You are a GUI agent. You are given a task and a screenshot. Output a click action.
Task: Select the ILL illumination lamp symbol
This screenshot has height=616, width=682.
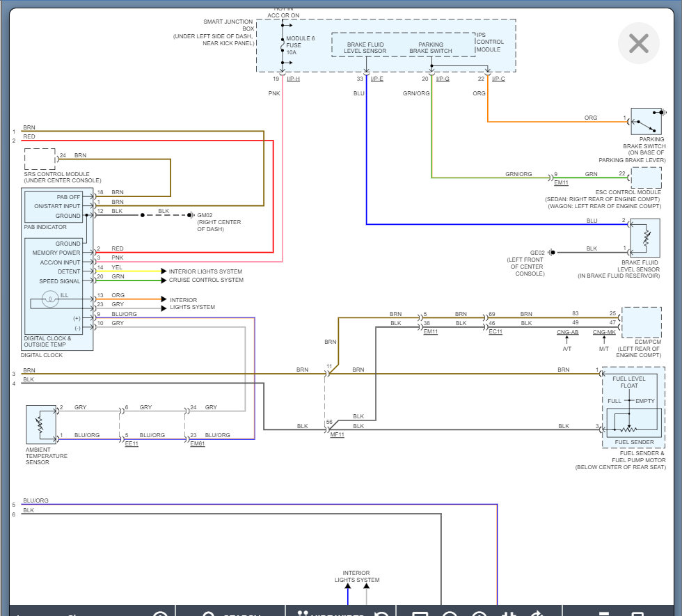(x=49, y=300)
